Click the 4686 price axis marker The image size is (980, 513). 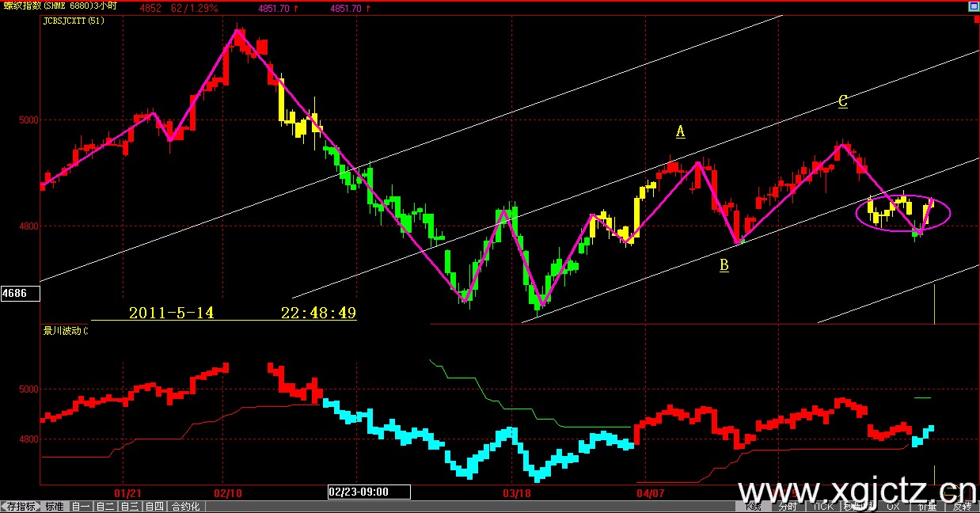pyautogui.click(x=15, y=294)
